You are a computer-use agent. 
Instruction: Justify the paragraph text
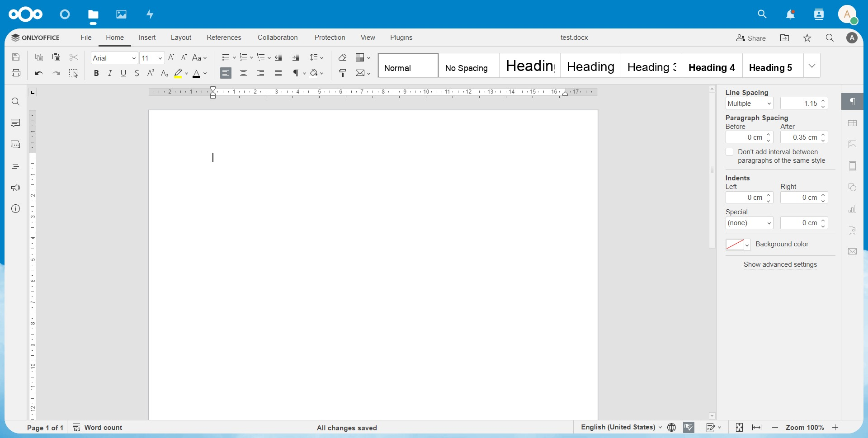pyautogui.click(x=278, y=73)
